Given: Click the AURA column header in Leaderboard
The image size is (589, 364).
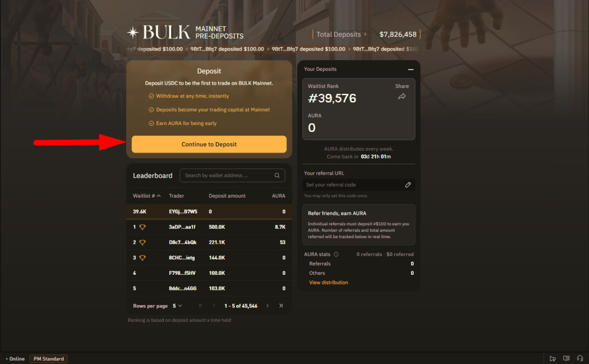Looking at the screenshot, I should click(x=278, y=196).
